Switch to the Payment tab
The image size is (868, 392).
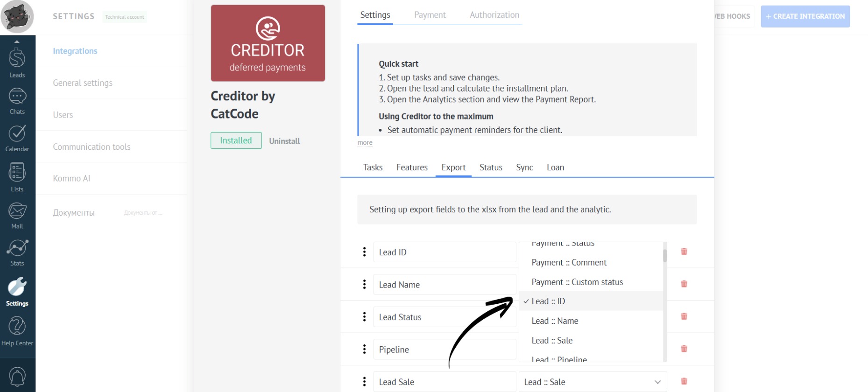[x=430, y=15]
